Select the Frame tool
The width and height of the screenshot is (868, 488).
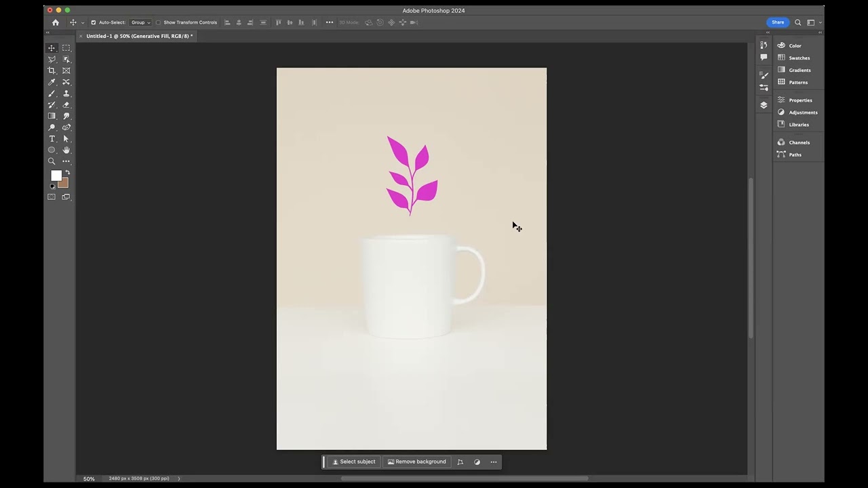pyautogui.click(x=66, y=70)
